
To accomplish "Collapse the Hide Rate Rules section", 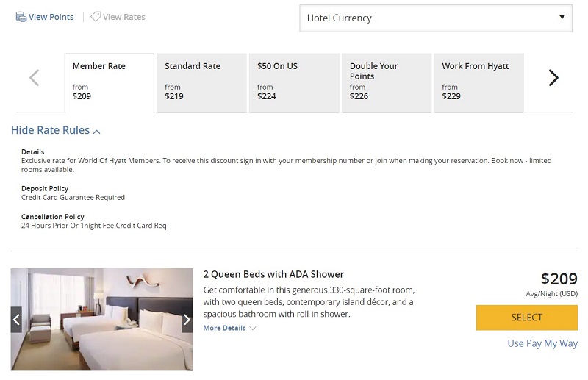I will pos(56,130).
